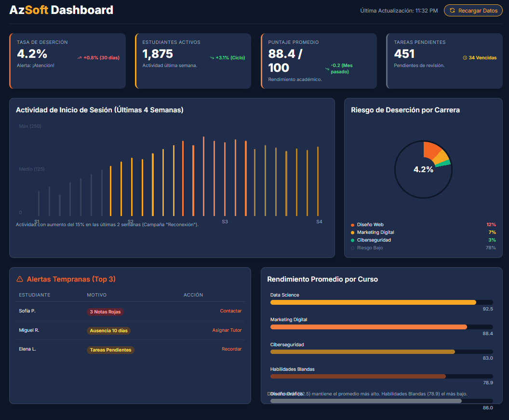
Task: Click the upward trend arrow next to +0.8%
Action: click(x=79, y=57)
